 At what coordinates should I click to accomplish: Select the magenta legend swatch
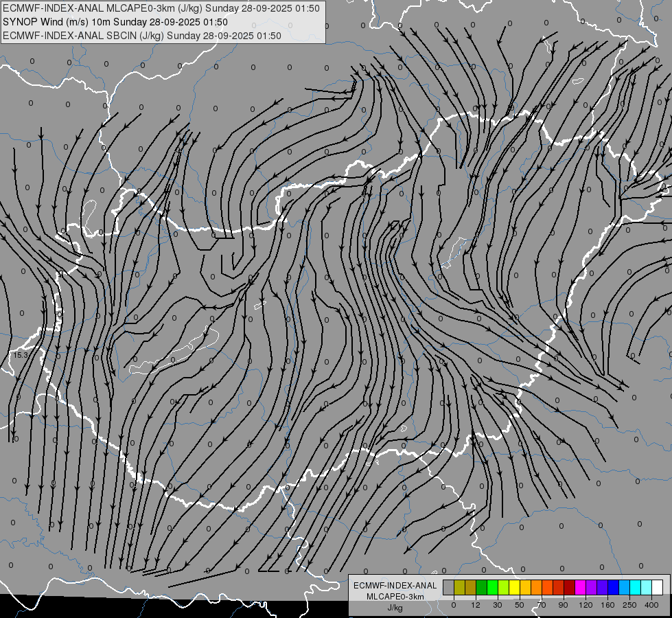[x=580, y=588]
